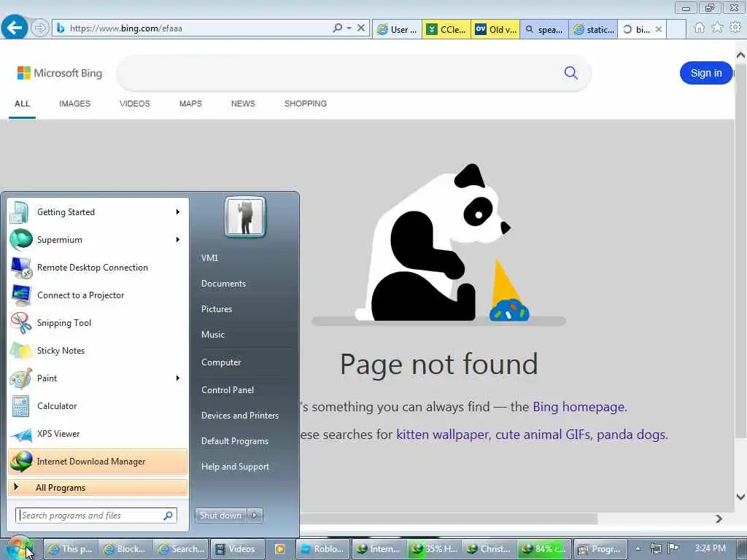The image size is (747, 560).
Task: Open a new browser tab
Action: pos(676,29)
